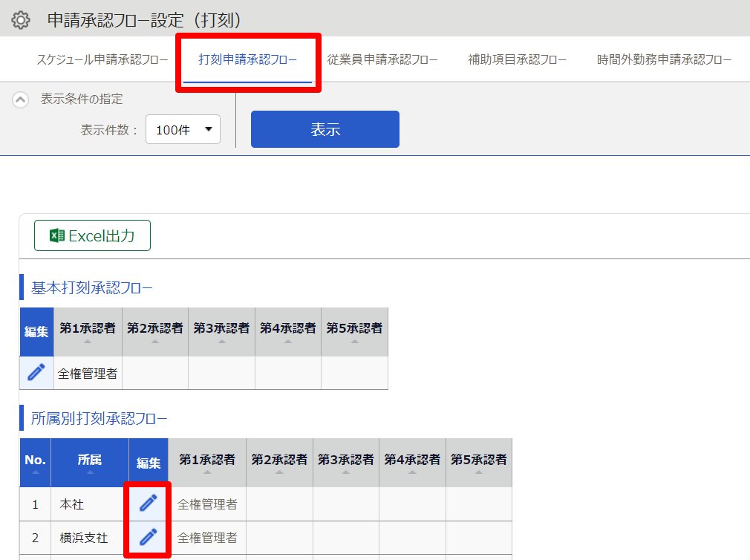750x560 pixels.
Task: Click the Excel icon in Excel出力 button
Action: [57, 235]
